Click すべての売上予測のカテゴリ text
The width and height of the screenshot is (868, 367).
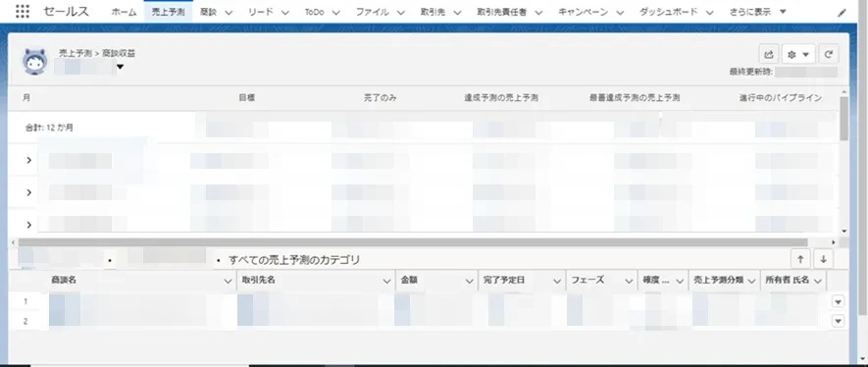294,260
